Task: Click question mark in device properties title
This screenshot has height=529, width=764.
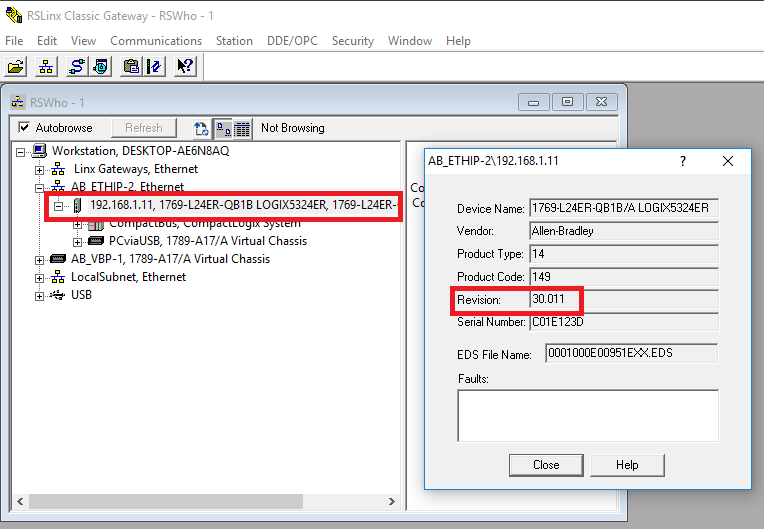Action: [x=683, y=161]
